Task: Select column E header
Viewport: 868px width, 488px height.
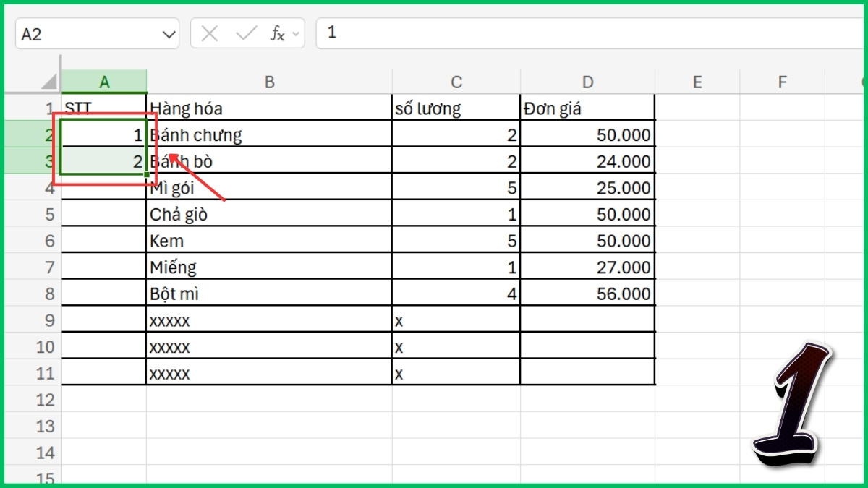Action: pos(697,82)
